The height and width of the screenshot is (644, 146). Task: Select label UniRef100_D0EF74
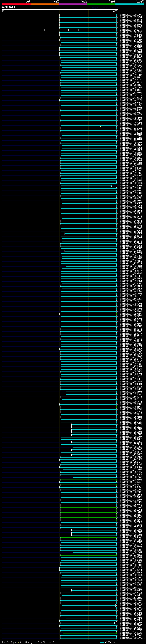131,253
